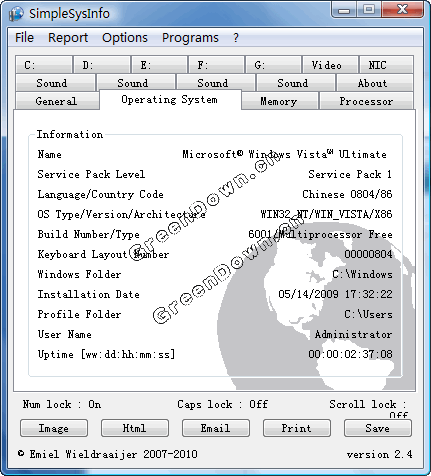The width and height of the screenshot is (431, 476).
Task: Open the Options menu
Action: tap(125, 38)
